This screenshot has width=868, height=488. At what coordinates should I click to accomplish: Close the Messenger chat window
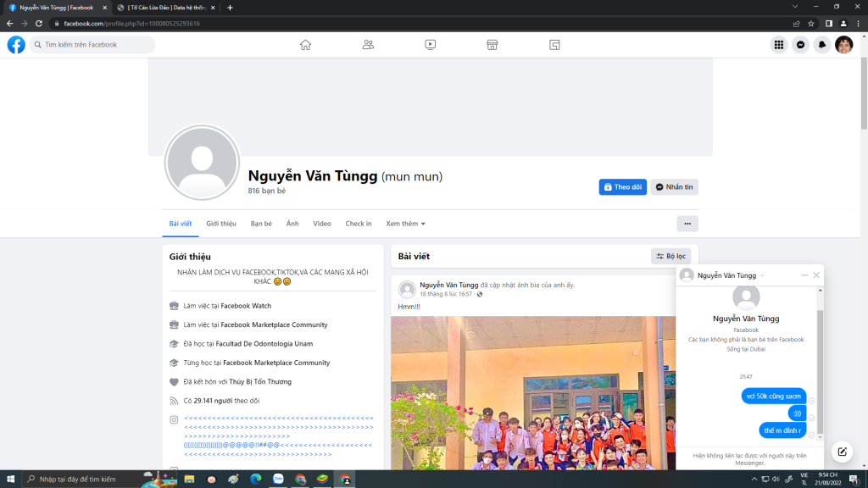click(x=816, y=275)
